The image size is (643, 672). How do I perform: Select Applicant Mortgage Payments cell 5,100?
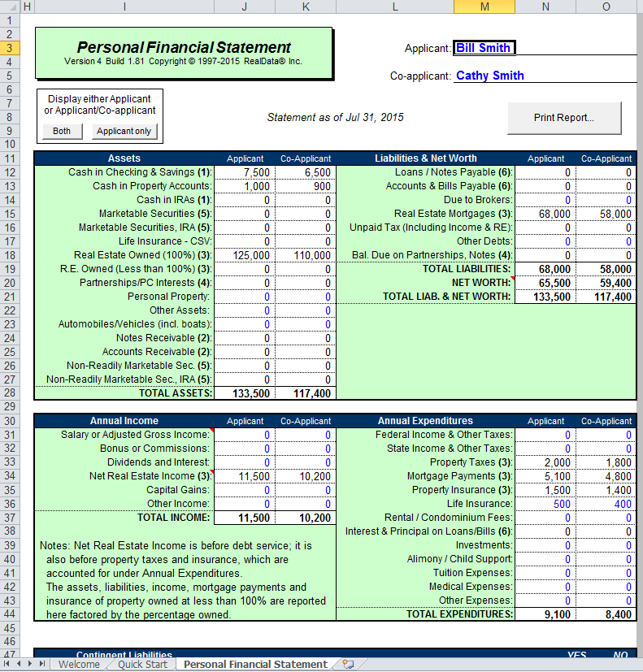pos(545,476)
